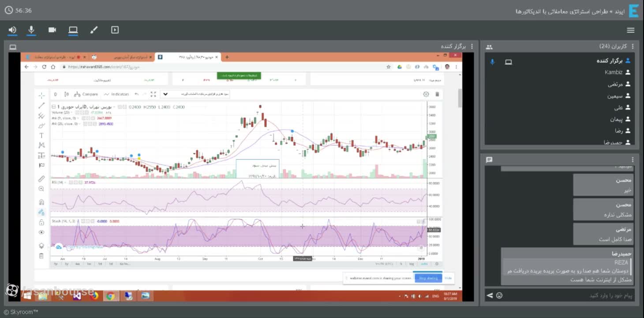The image size is (644, 318).
Task: Click the Go to date button
Action: (x=124, y=264)
